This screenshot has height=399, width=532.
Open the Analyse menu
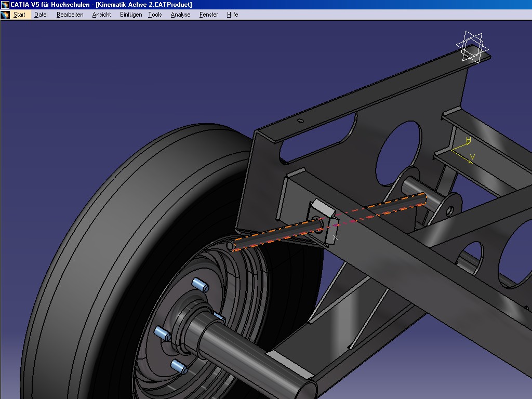click(180, 15)
